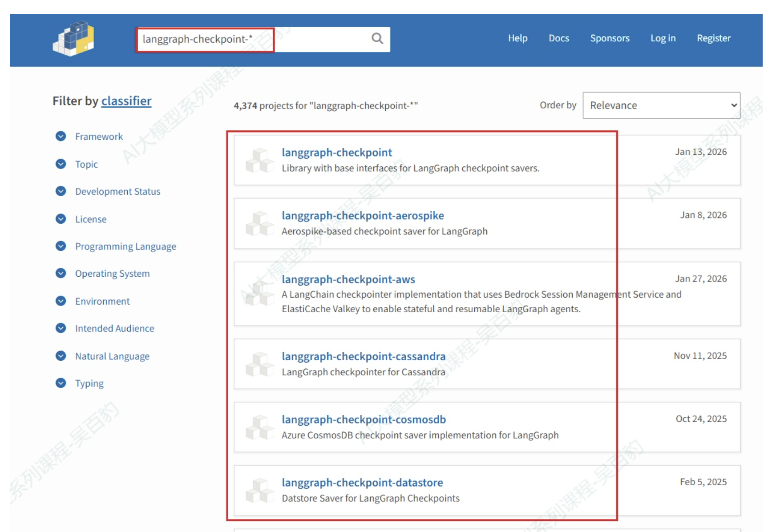The width and height of the screenshot is (768, 532).
Task: Open the Sponsors menu item
Action: pyautogui.click(x=610, y=38)
